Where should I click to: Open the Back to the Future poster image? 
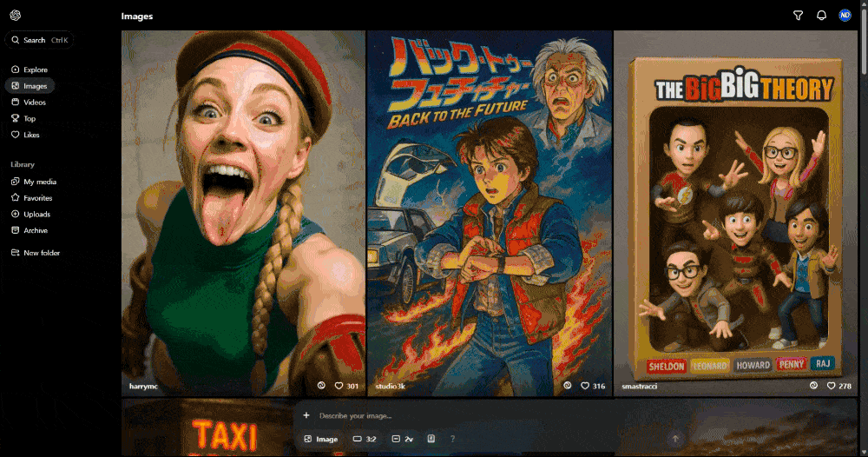coord(490,213)
